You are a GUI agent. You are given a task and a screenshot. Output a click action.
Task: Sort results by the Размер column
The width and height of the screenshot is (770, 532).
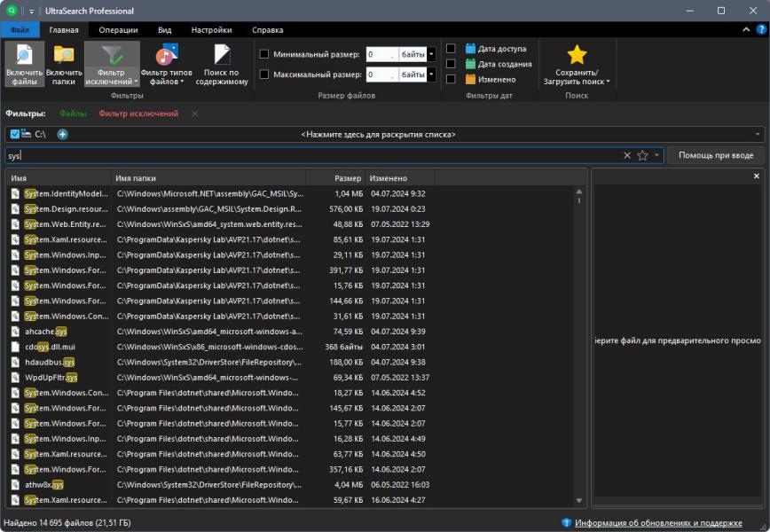[336, 177]
